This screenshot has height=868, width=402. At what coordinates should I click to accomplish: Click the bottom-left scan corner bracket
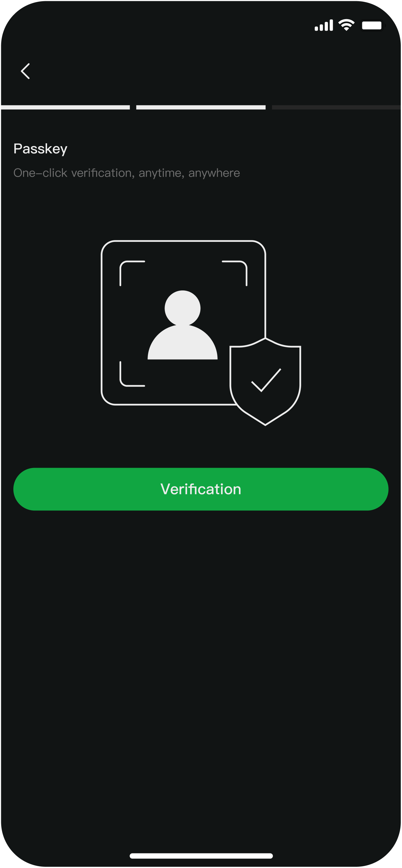132,374
